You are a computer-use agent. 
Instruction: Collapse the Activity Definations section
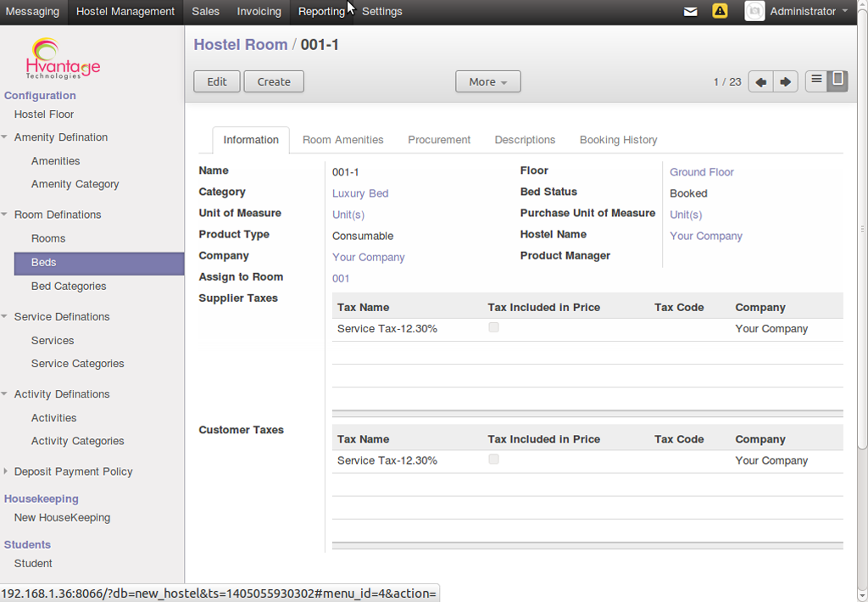click(x=4, y=394)
